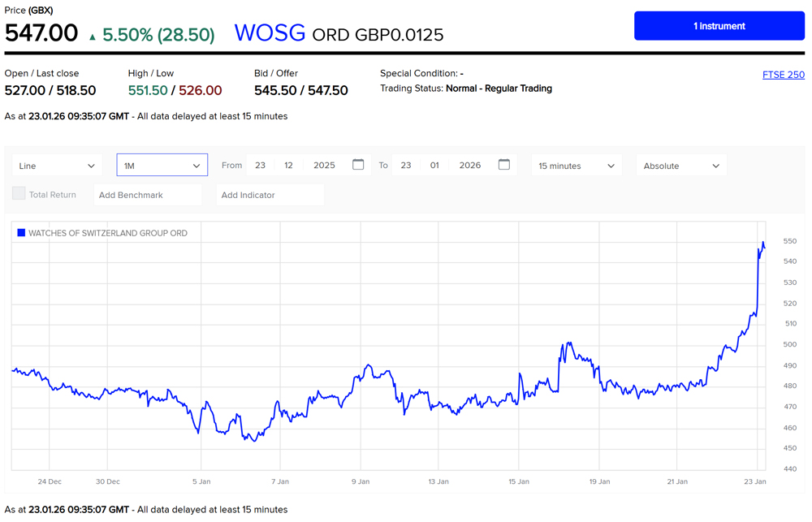Open the chart type selector showing Line
This screenshot has height=522, width=812.
pyautogui.click(x=56, y=165)
